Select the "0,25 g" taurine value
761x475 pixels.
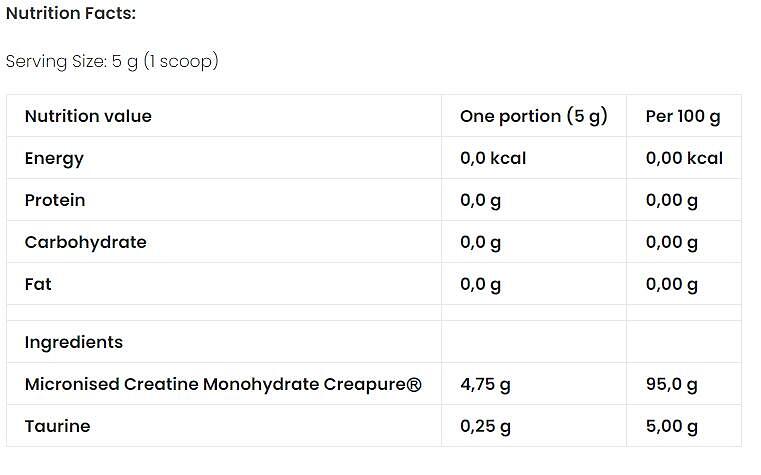[x=485, y=426]
